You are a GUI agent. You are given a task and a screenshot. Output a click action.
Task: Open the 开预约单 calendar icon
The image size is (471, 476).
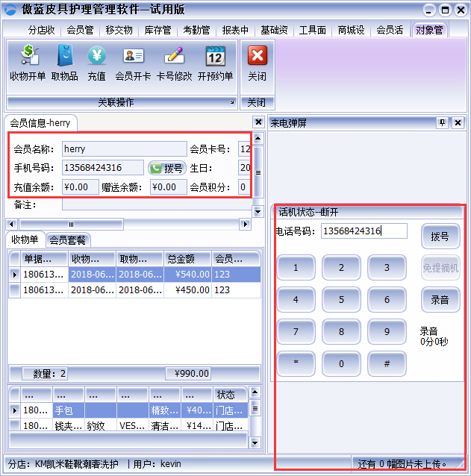[x=215, y=62]
